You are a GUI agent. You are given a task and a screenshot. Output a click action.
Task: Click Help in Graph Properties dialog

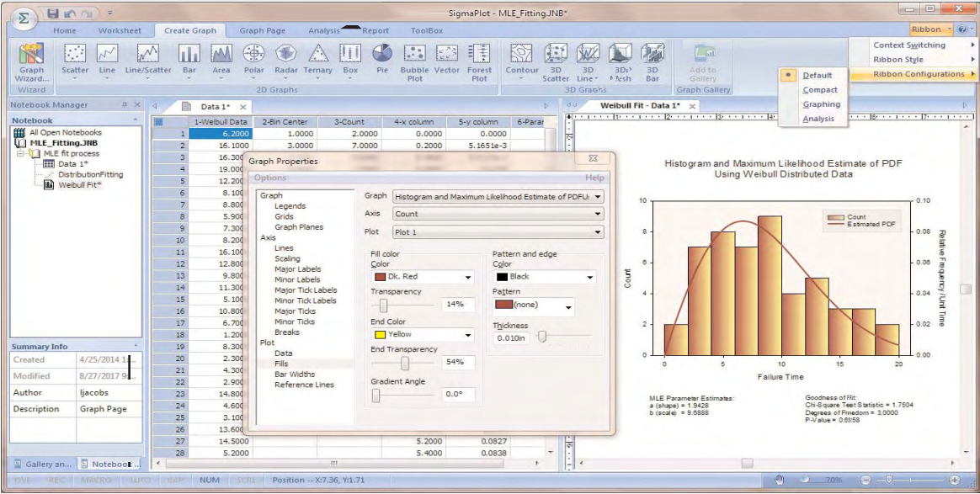pos(594,178)
